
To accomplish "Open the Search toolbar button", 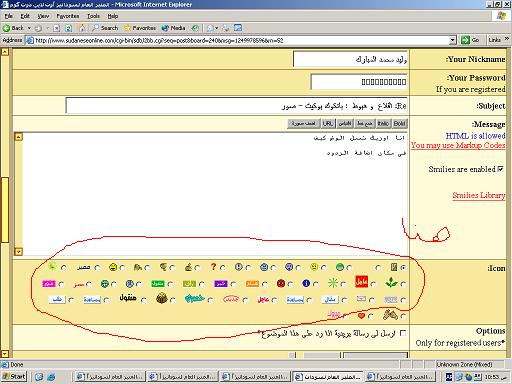I will click(105, 28).
